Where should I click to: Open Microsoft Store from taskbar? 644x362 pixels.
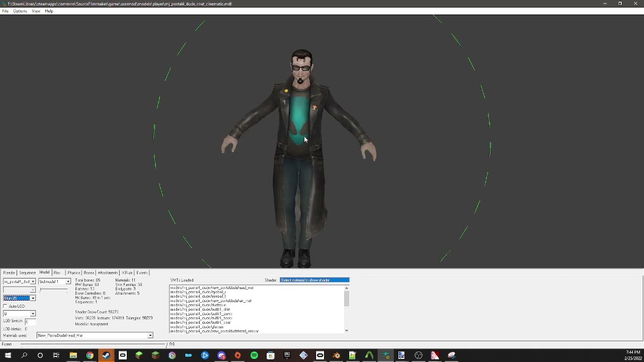[271, 355]
